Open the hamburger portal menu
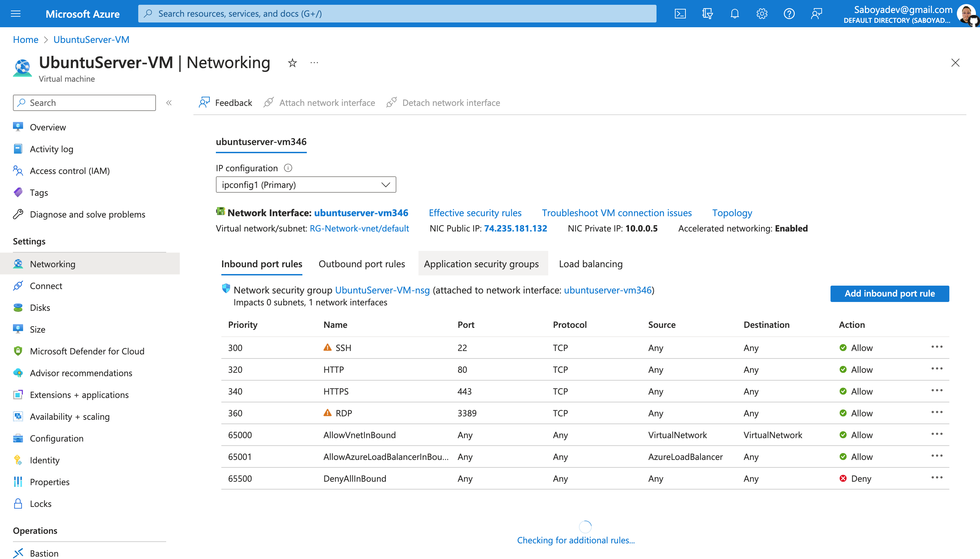 click(x=16, y=14)
